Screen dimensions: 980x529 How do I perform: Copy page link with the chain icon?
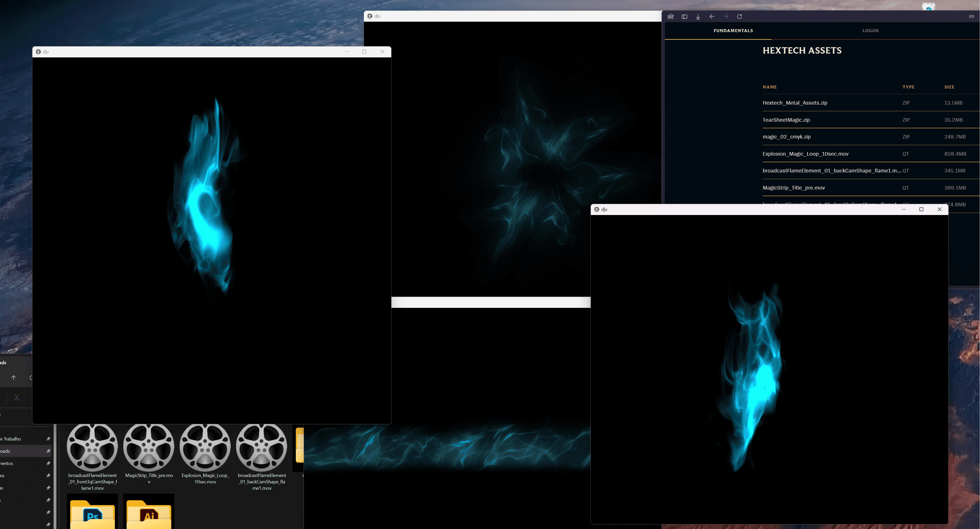[x=971, y=16]
